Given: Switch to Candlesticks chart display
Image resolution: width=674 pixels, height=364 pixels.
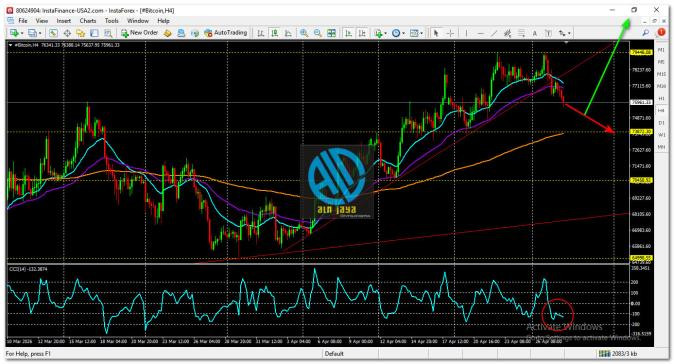Looking at the screenshot, I should click(274, 33).
